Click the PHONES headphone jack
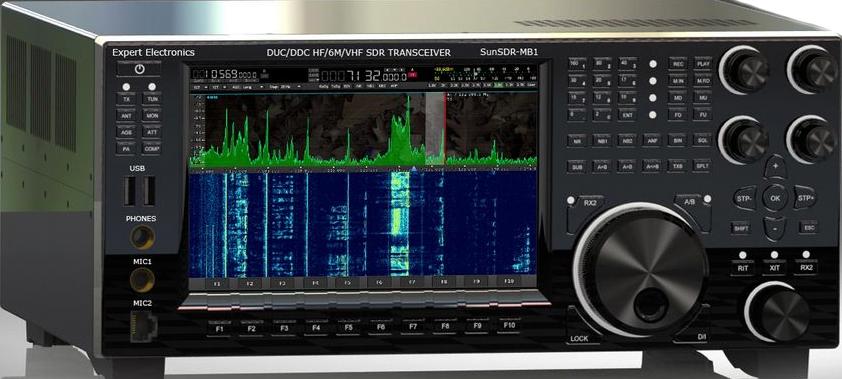This screenshot has width=842, height=379. 143,237
